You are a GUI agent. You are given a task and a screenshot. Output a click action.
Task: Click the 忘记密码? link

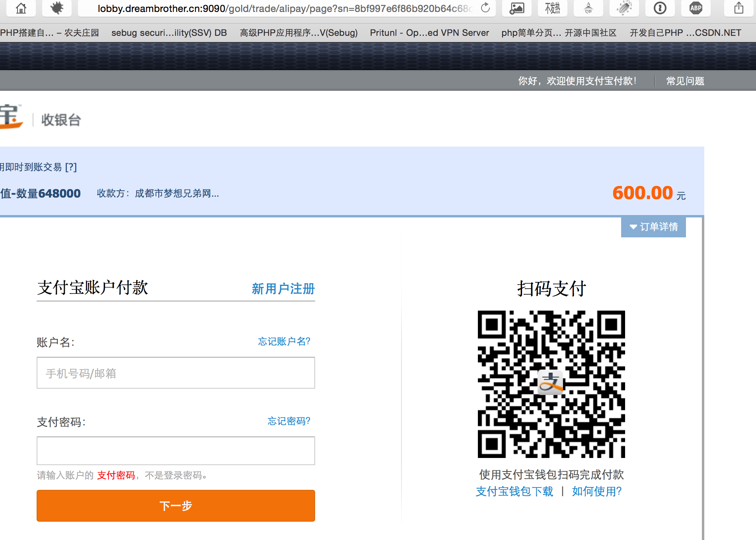pyautogui.click(x=289, y=421)
